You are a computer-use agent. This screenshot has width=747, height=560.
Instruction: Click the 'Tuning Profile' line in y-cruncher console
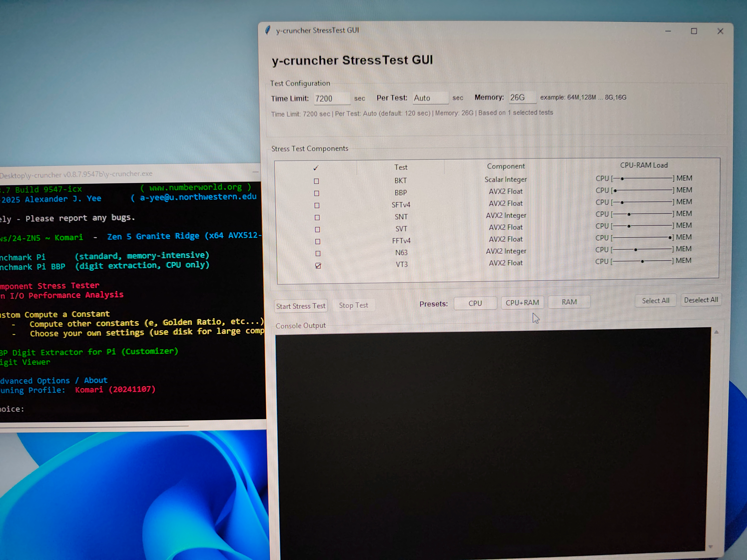pyautogui.click(x=78, y=390)
